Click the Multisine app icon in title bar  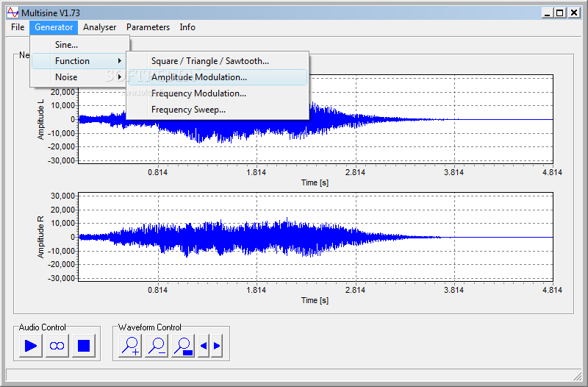coord(12,13)
